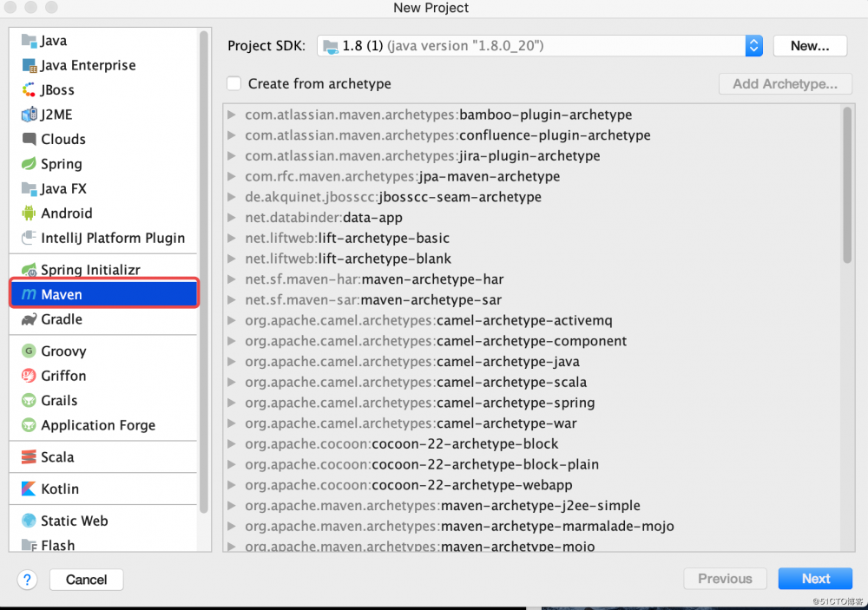Expand jira-plugin-archetype entry
Screen dimensions: 868x610
click(x=232, y=155)
